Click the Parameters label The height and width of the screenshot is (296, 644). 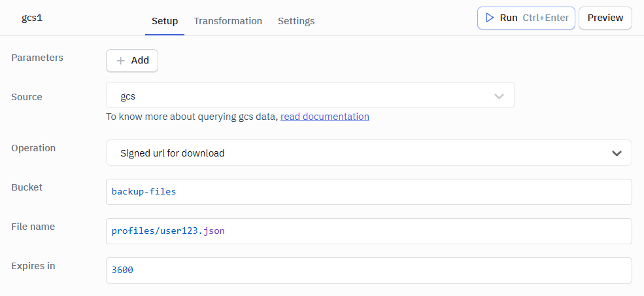37,58
